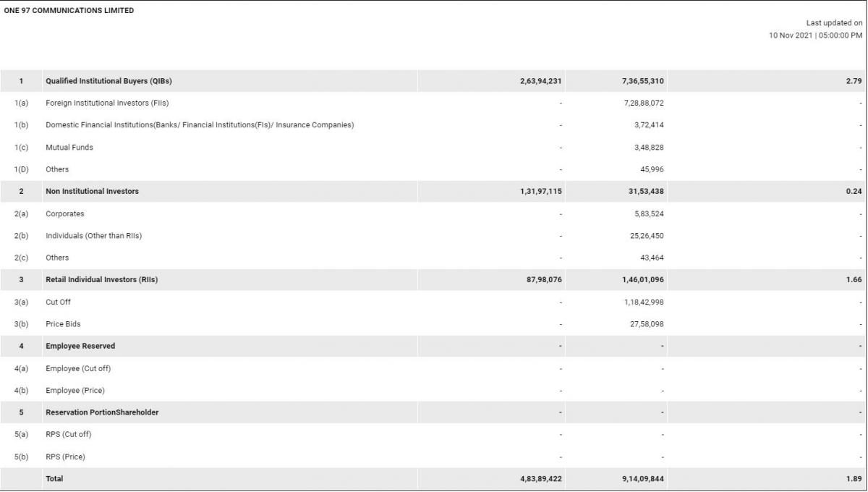
Task: Click the Foreign Institutional Investors (FIIs) row label
Action: pyautogui.click(x=107, y=103)
